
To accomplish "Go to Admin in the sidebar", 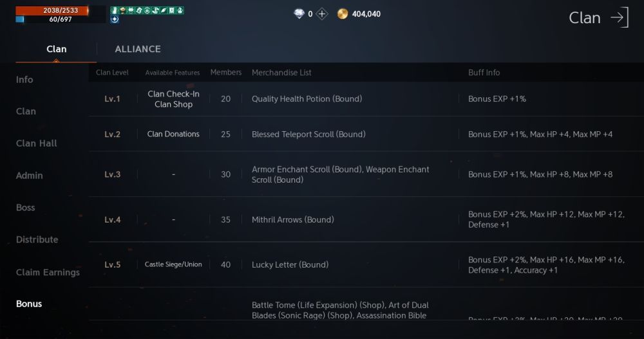I will tap(30, 176).
